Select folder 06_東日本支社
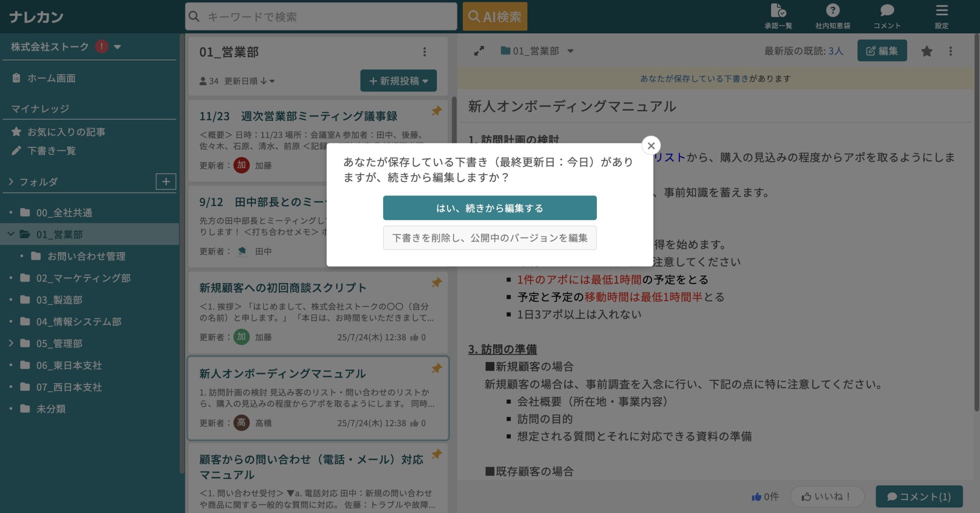Image resolution: width=980 pixels, height=513 pixels. click(x=69, y=365)
